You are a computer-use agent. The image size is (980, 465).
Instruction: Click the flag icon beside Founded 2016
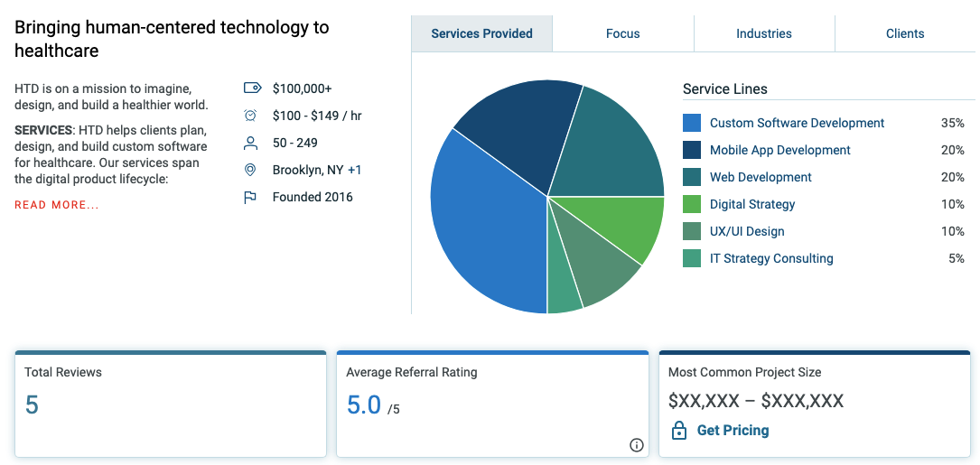point(250,198)
